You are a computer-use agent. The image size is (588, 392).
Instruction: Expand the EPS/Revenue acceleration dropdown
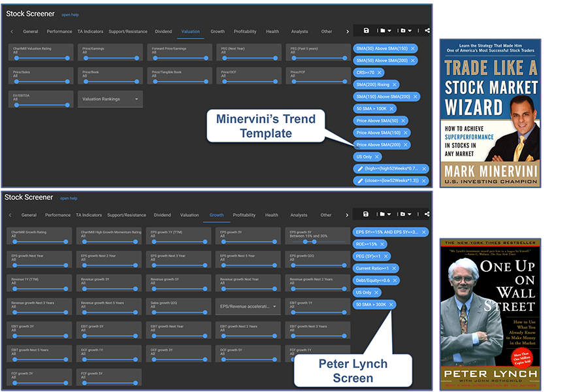click(248, 306)
